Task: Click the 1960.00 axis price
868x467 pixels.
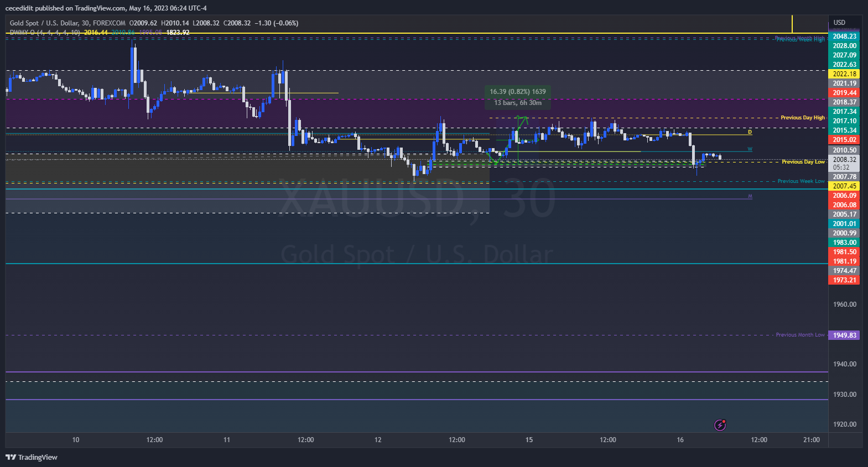Action: coord(844,305)
